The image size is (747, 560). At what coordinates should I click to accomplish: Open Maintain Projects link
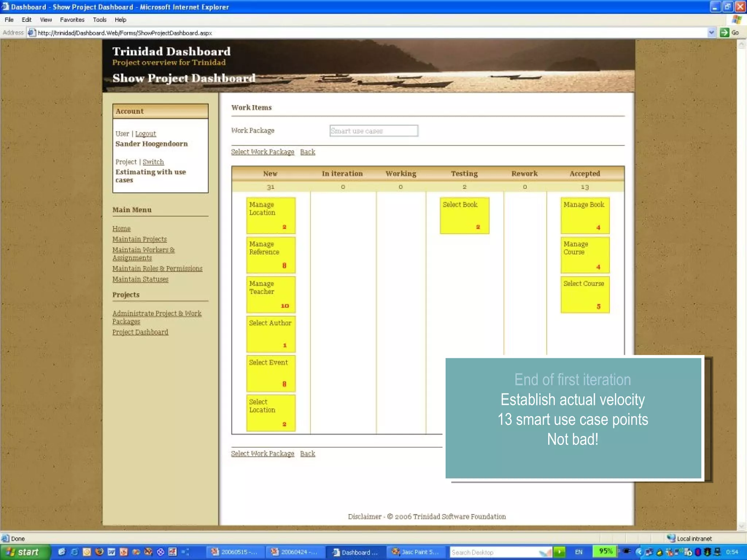139,239
